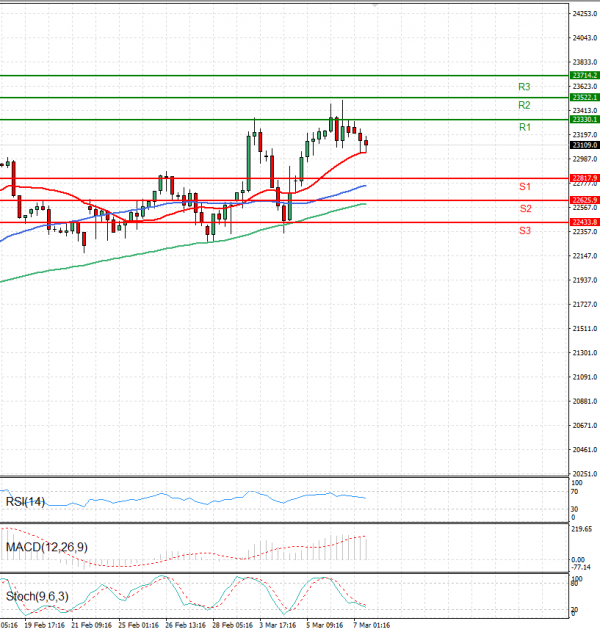This screenshot has width=600, height=632.
Task: Select the current price tag 23109.0
Action: coord(585,145)
